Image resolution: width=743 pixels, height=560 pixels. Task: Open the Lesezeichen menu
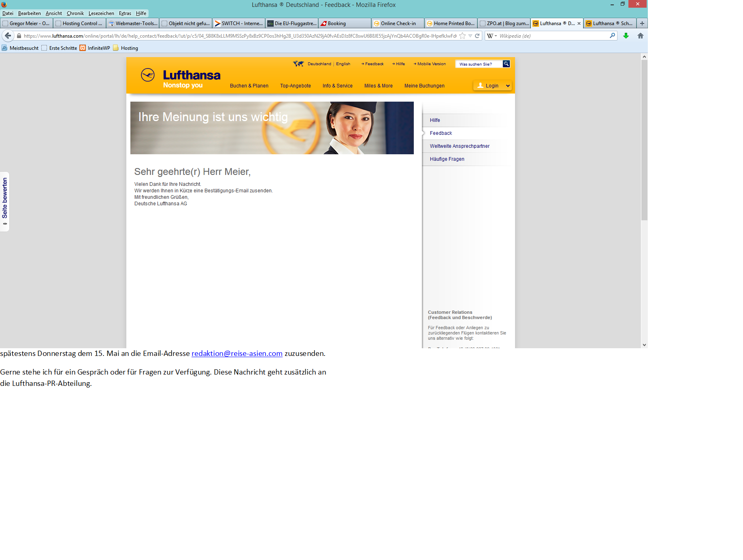pos(101,13)
